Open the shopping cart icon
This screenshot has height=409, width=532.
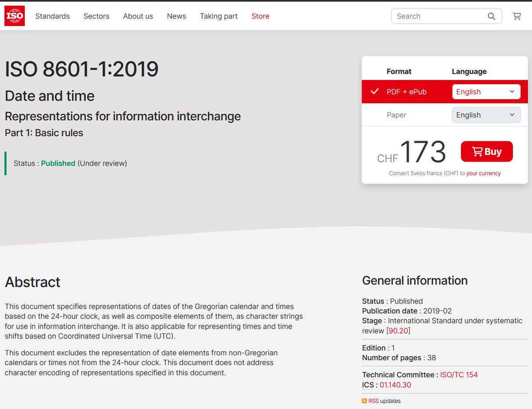517,16
